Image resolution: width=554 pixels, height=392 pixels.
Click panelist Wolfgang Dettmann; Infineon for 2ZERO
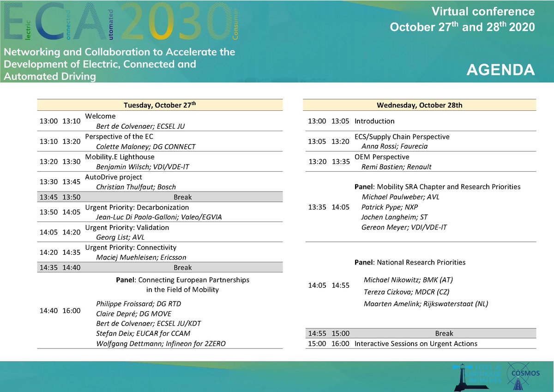pyautogui.click(x=161, y=344)
